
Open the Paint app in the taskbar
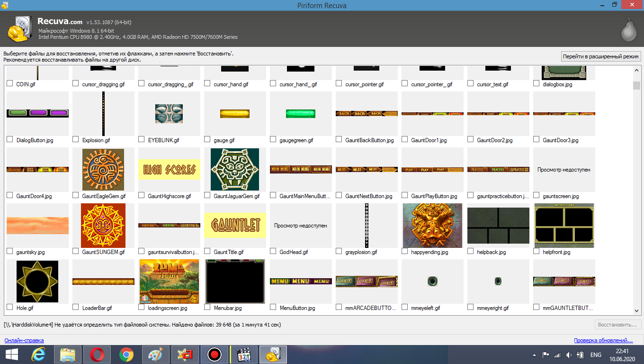coord(155,355)
